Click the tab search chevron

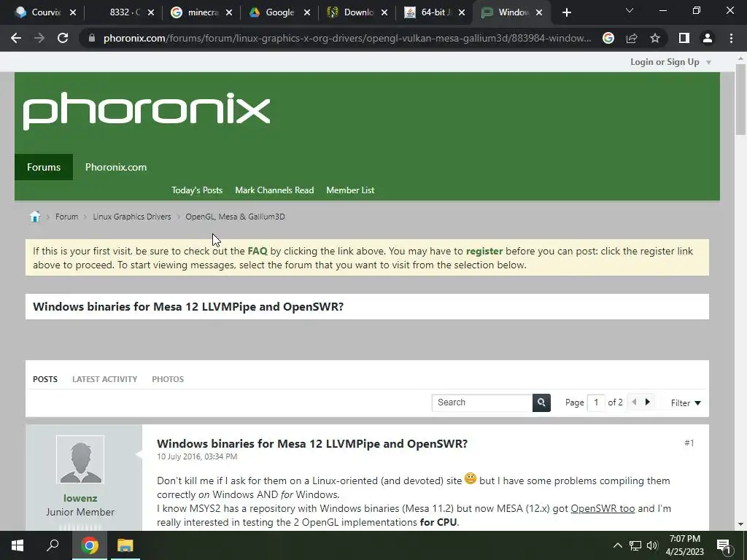630,10
